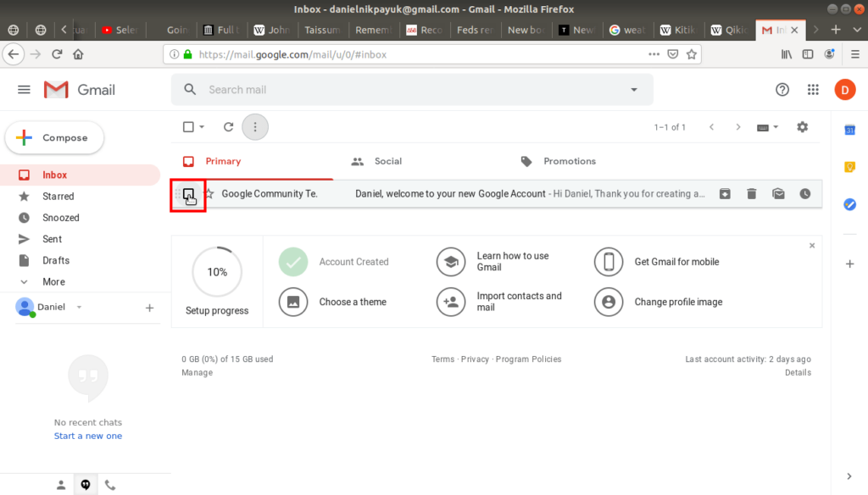Click the Firefox address bar URL
Image resolution: width=868 pixels, height=495 pixels.
pyautogui.click(x=292, y=54)
